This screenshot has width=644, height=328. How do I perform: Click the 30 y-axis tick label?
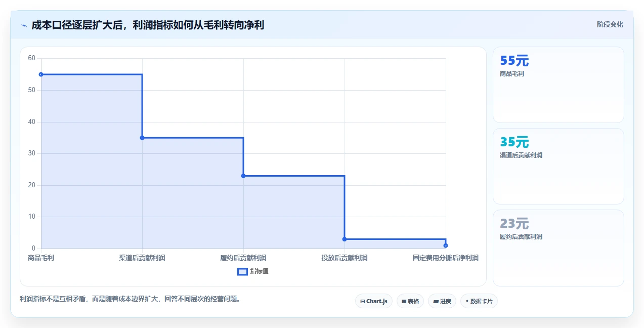(x=31, y=153)
